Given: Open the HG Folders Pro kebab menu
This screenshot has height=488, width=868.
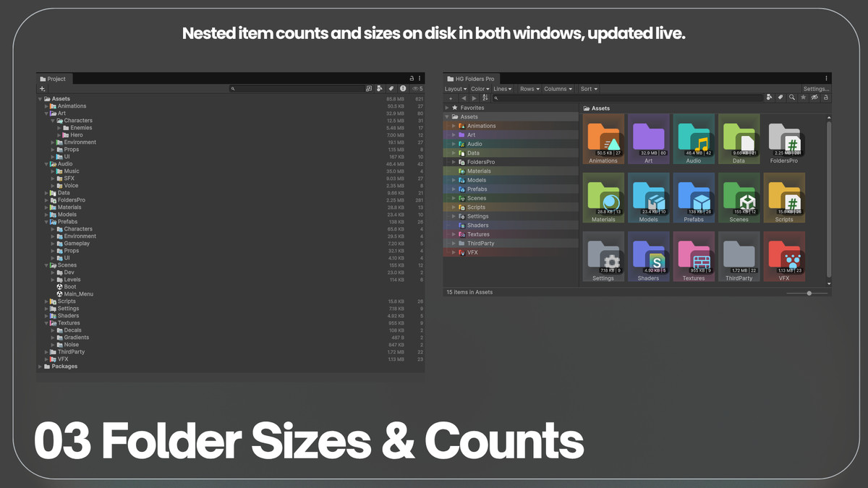Looking at the screenshot, I should coord(826,78).
